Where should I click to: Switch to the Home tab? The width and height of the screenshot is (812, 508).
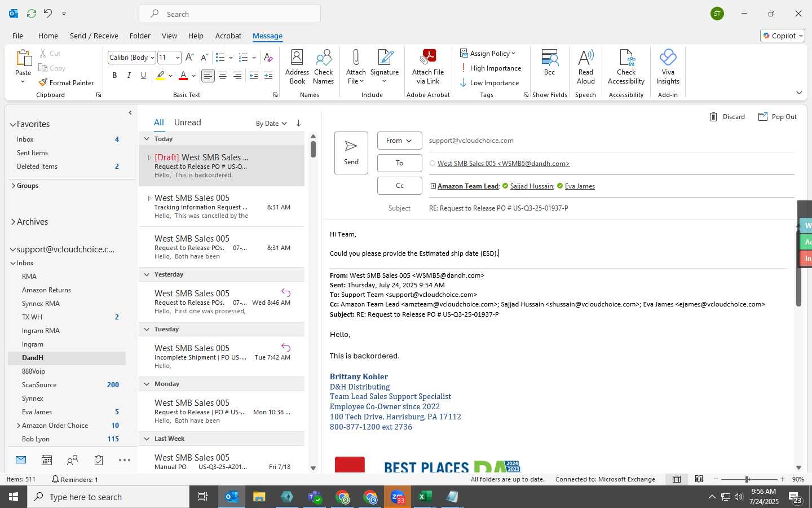pos(48,36)
